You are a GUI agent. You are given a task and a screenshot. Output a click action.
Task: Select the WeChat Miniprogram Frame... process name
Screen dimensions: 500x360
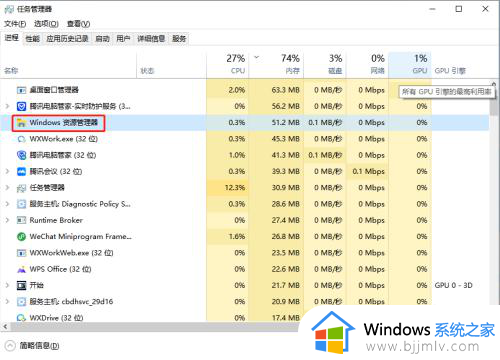pyautogui.click(x=80, y=237)
